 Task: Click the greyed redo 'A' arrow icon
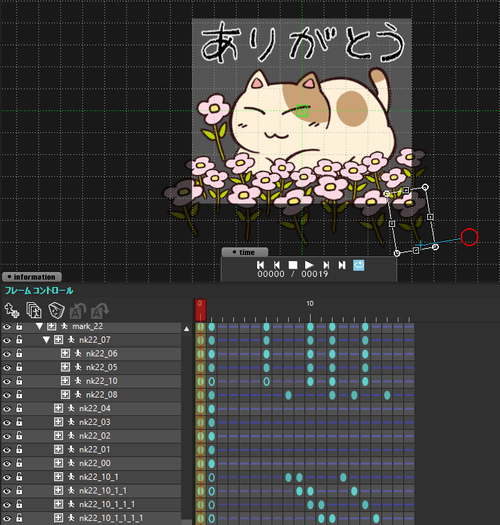[x=100, y=311]
